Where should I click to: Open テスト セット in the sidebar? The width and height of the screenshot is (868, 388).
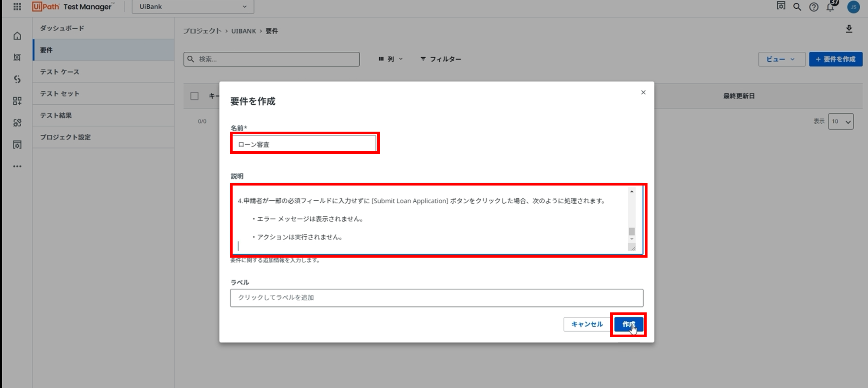click(x=103, y=93)
